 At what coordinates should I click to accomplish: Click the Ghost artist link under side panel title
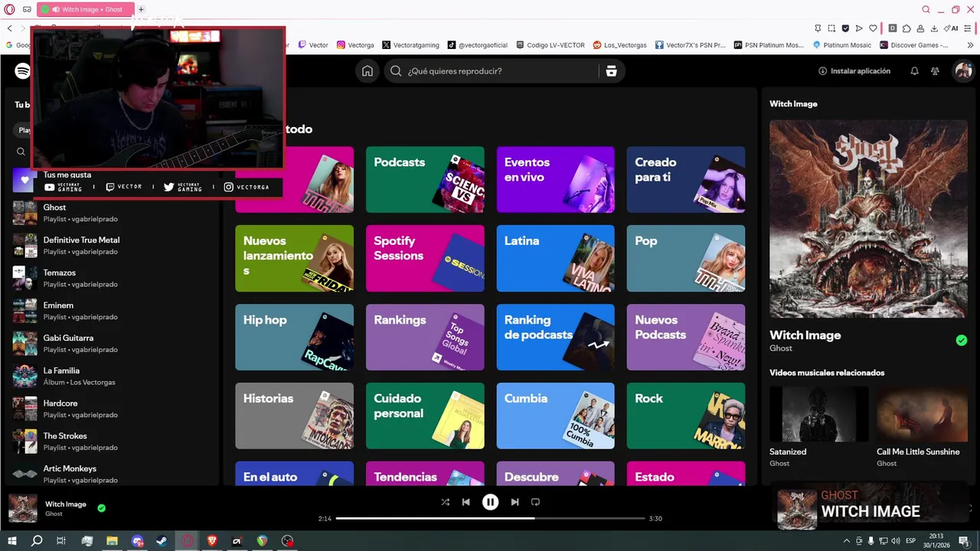(781, 348)
